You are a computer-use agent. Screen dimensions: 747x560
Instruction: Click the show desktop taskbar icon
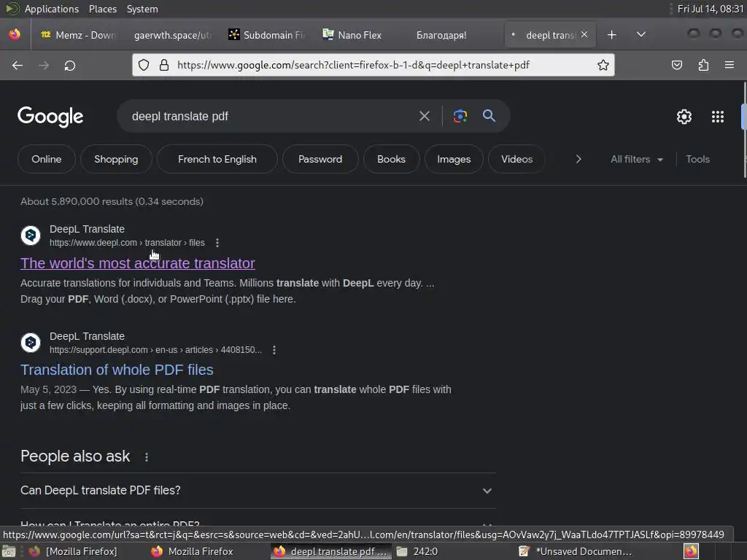(x=9, y=552)
